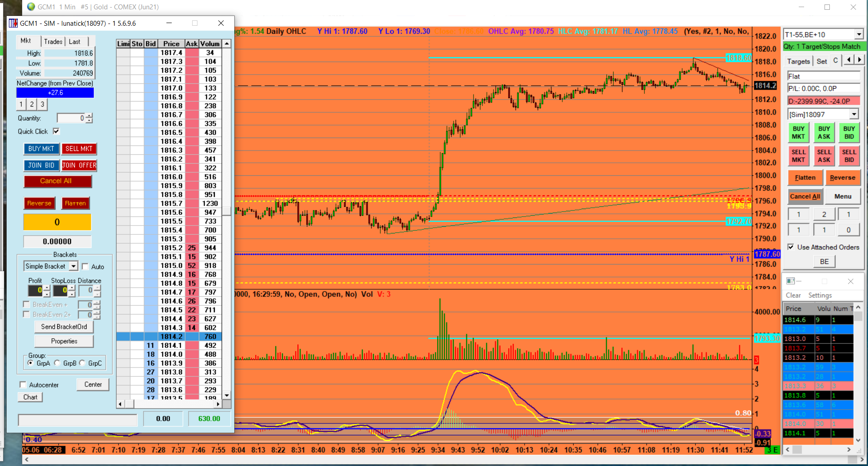This screenshot has height=466, width=868.
Task: Click the time and sales scroll right arrow
Action: point(849,449)
